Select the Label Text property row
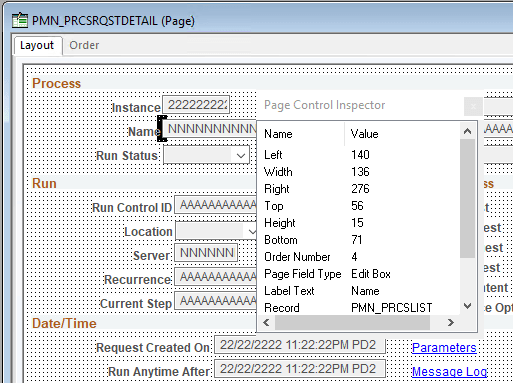Image resolution: width=513 pixels, height=383 pixels. tap(359, 291)
